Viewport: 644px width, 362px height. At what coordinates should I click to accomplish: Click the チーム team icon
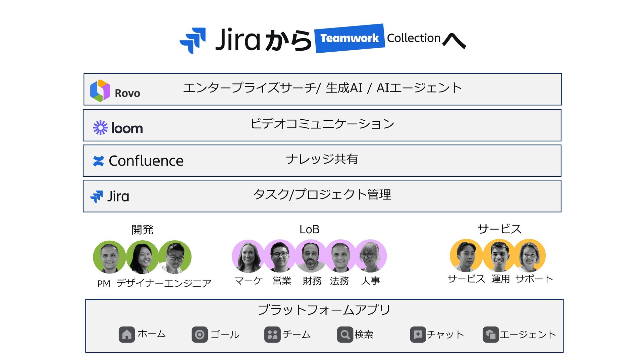pyautogui.click(x=272, y=334)
